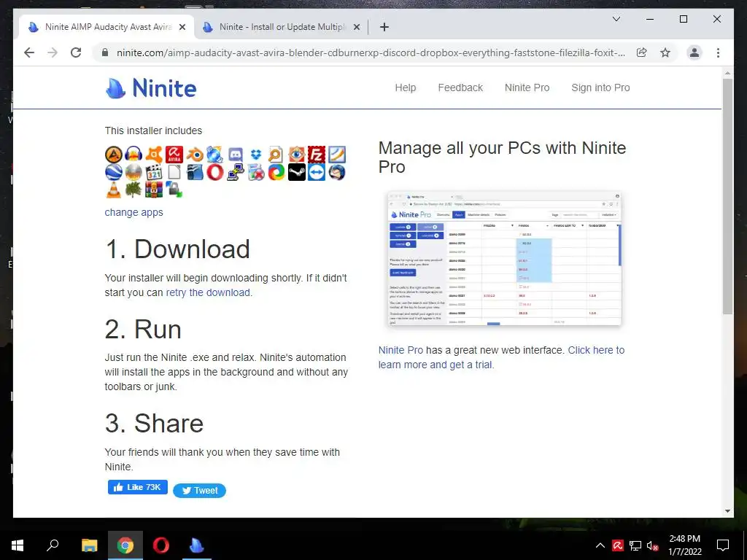Click the FileZilla icon
Viewport: 747px width, 560px height.
click(x=317, y=155)
